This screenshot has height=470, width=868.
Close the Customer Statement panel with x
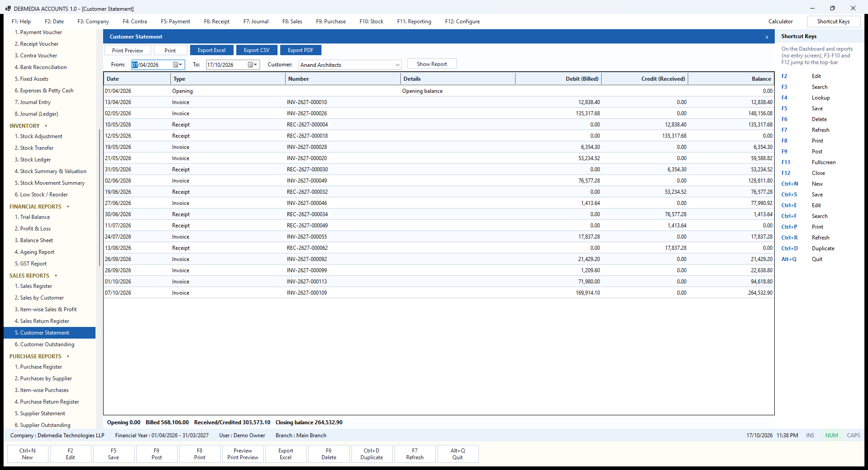pos(767,37)
